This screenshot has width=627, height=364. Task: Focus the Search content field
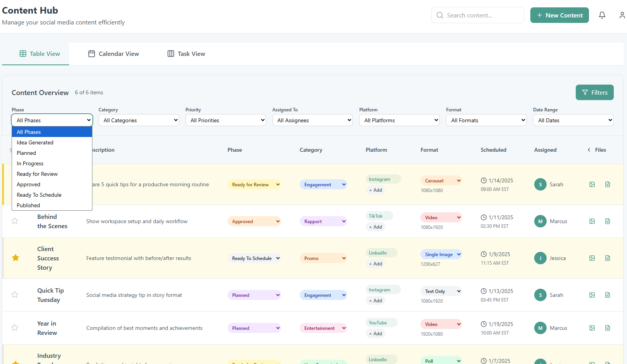478,15
